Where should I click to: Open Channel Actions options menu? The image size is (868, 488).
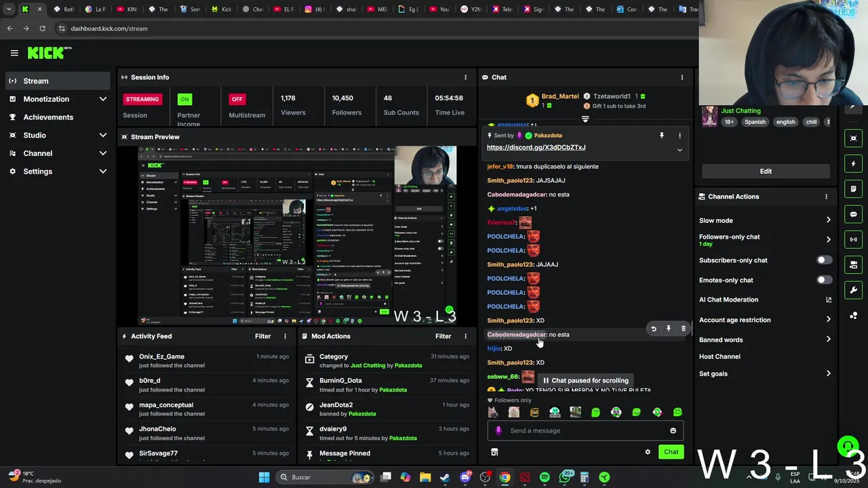(826, 197)
